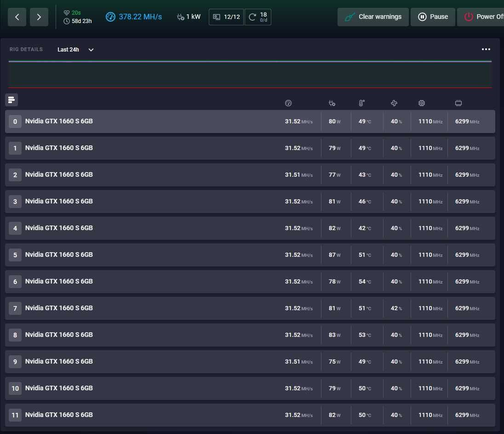The image size is (504, 434).
Task: Click the 20s last-seen value
Action: click(x=76, y=13)
